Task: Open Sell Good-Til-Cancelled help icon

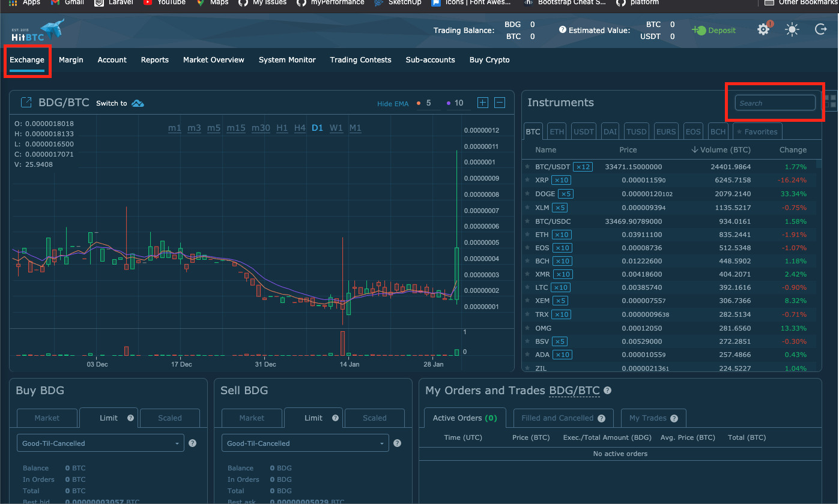Action: 397,443
